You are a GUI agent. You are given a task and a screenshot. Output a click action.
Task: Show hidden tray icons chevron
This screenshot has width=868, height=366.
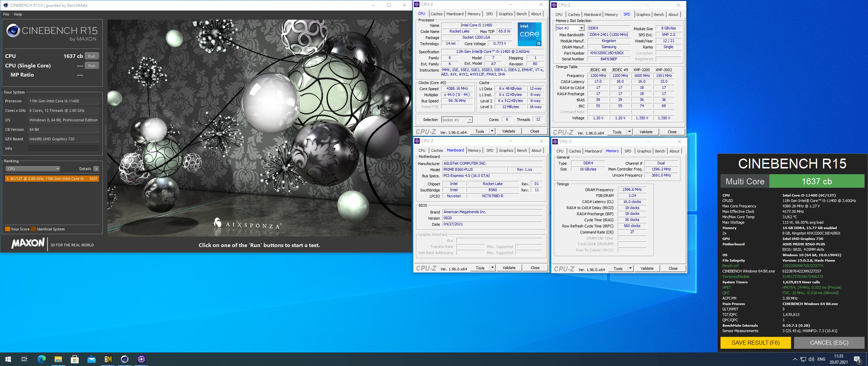coord(795,359)
